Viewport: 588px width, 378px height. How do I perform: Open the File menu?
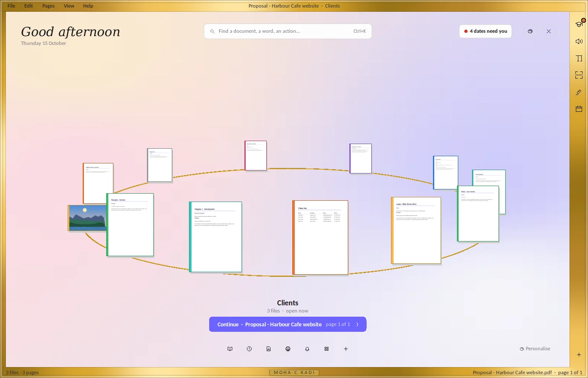click(x=11, y=6)
